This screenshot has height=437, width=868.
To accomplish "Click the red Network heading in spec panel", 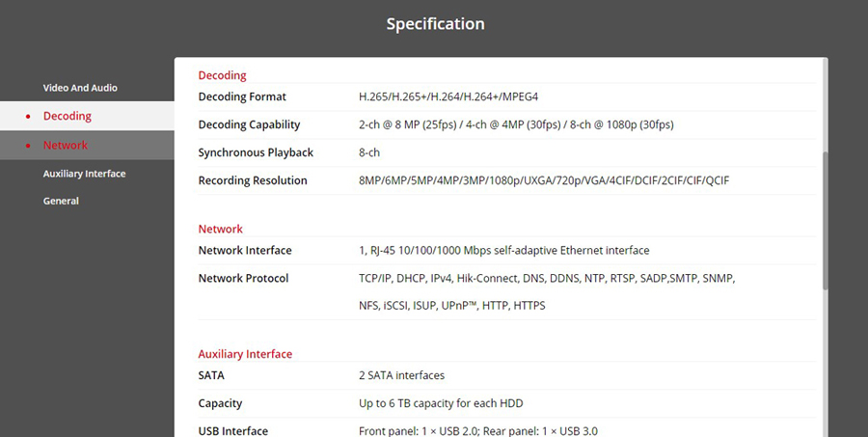I will (220, 229).
